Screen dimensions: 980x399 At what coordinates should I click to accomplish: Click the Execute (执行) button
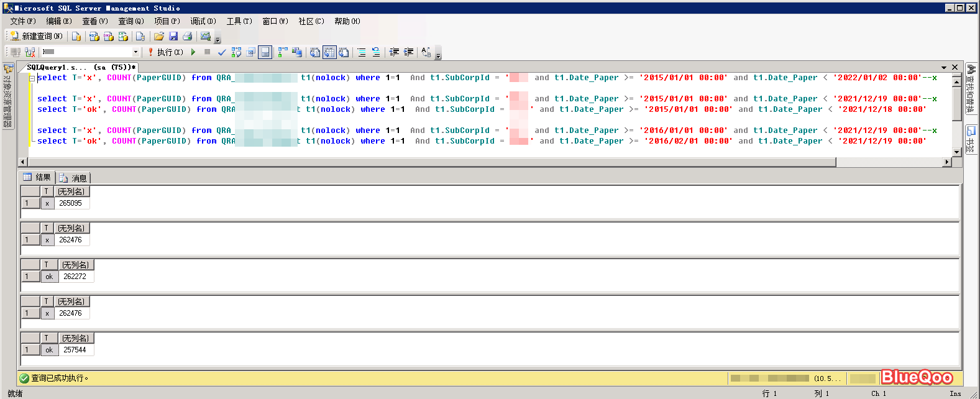(165, 52)
